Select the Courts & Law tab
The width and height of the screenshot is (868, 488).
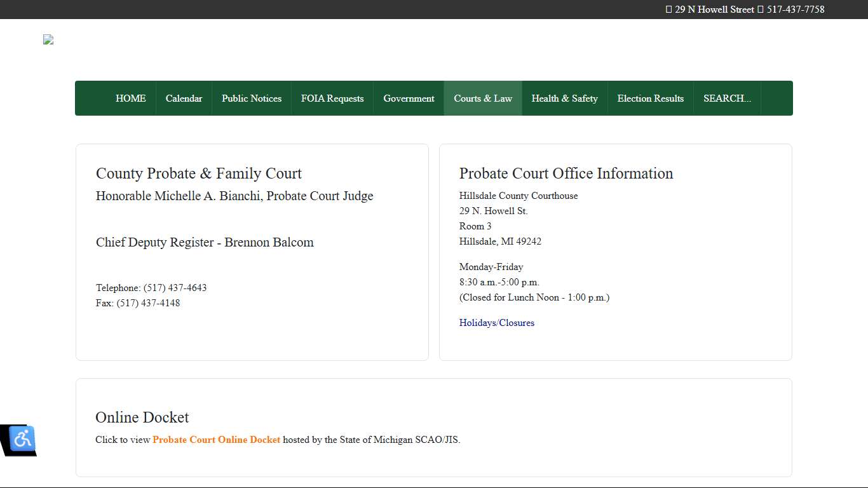[483, 98]
